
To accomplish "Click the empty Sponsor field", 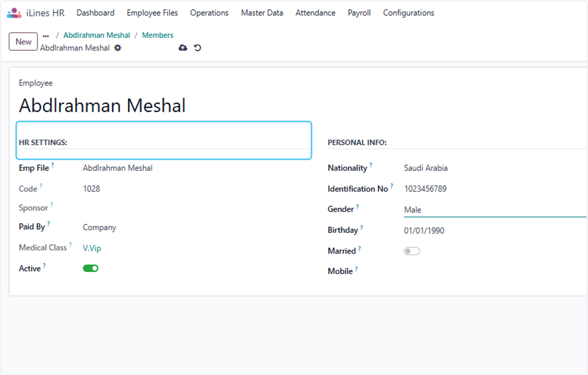I will [196, 208].
